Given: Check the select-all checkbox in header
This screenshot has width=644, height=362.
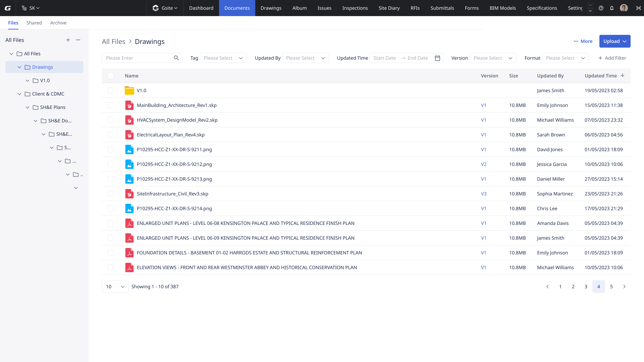Looking at the screenshot, I should point(111,76).
